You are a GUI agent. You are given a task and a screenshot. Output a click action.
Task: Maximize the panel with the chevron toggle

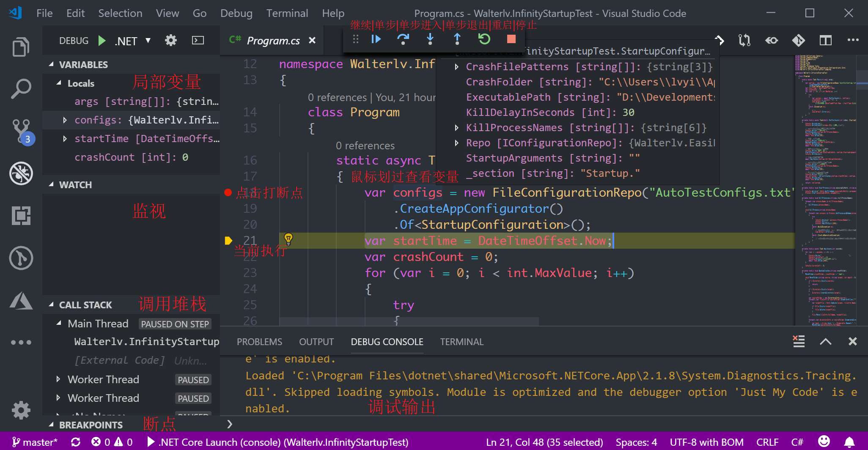(825, 341)
